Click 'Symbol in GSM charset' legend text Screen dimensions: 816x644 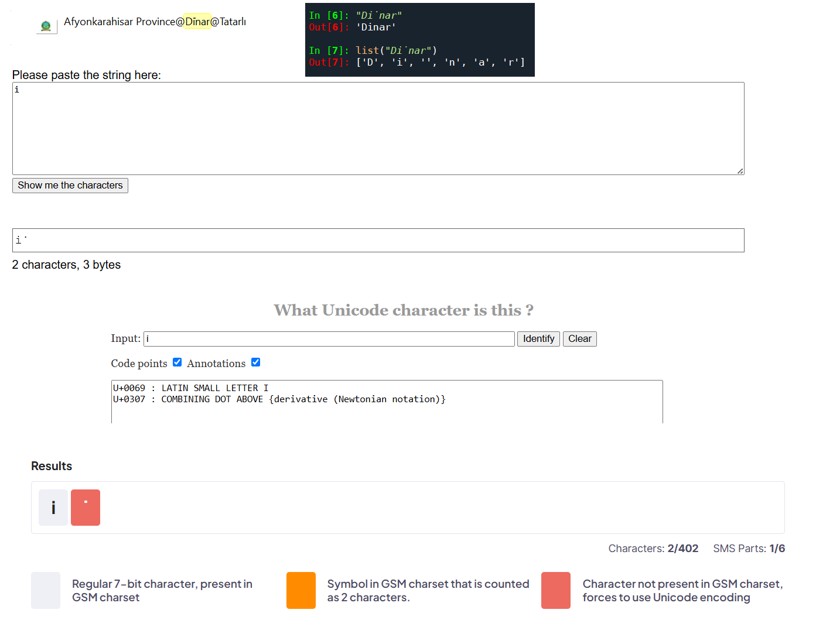[428, 591]
